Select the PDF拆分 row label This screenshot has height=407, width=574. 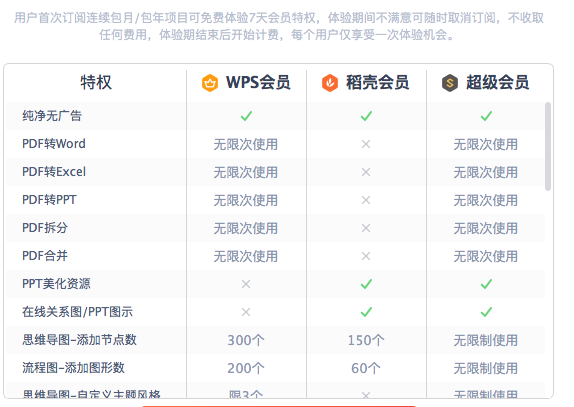point(45,228)
